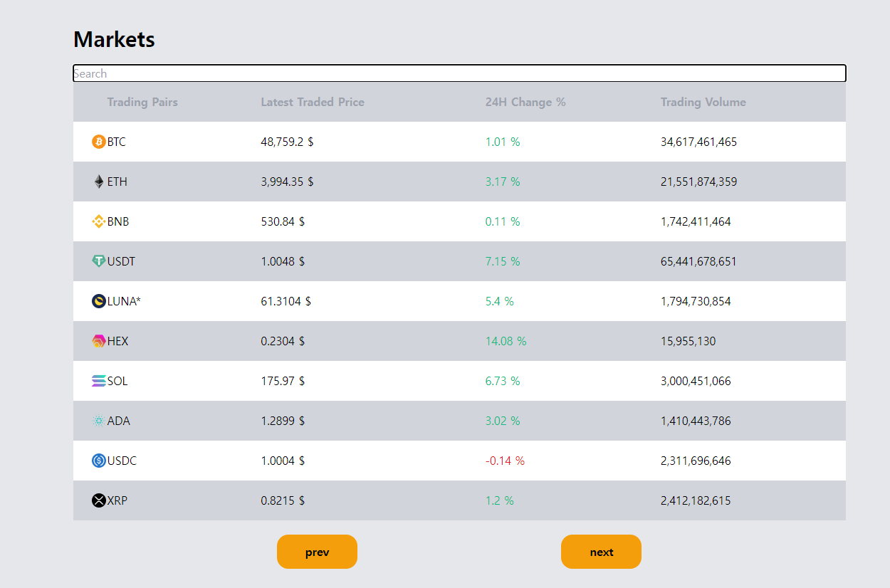
Task: Click ADA change value 3.02 %
Action: click(503, 421)
